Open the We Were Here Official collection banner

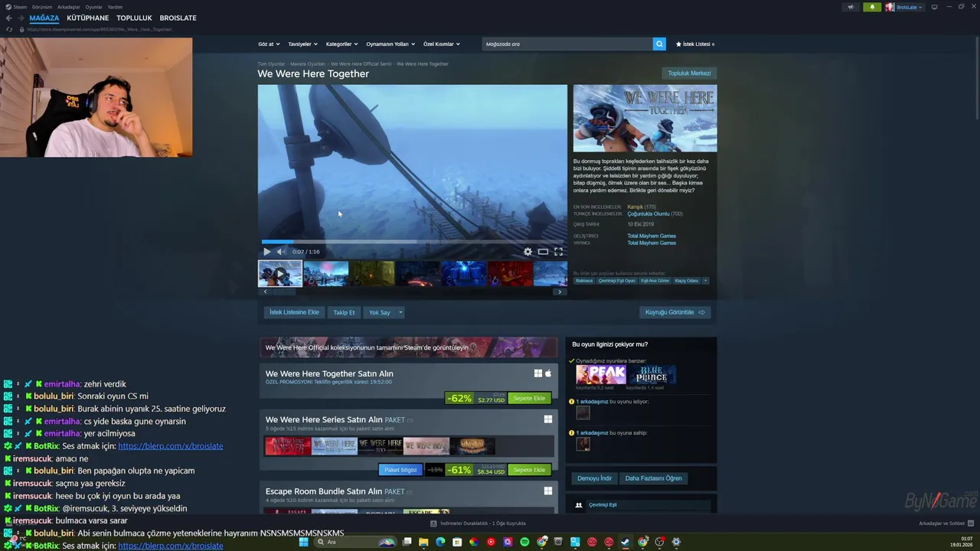[x=409, y=347]
